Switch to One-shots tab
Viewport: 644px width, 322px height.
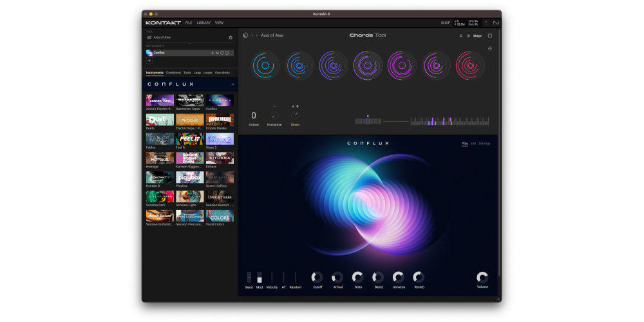(222, 73)
